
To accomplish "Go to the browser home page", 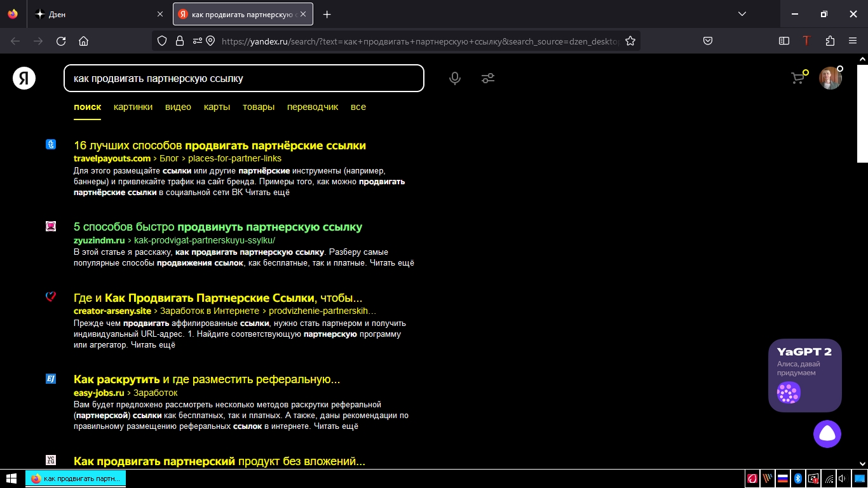I will [83, 41].
